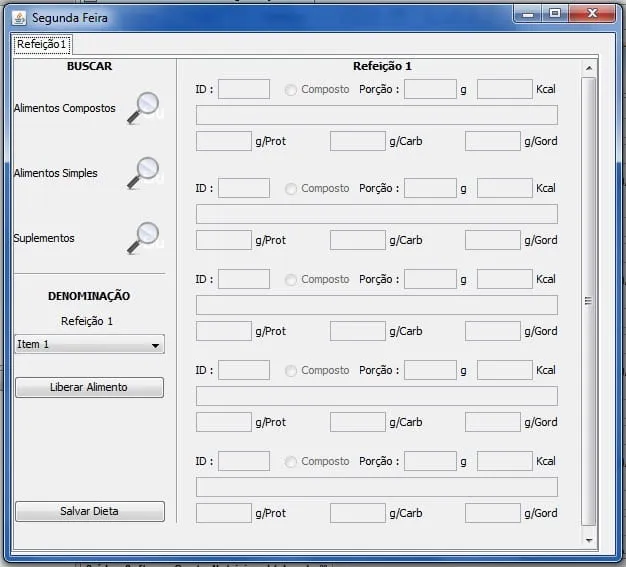The width and height of the screenshot is (626, 567).
Task: Focus the ID field of third item
Action: 244,279
